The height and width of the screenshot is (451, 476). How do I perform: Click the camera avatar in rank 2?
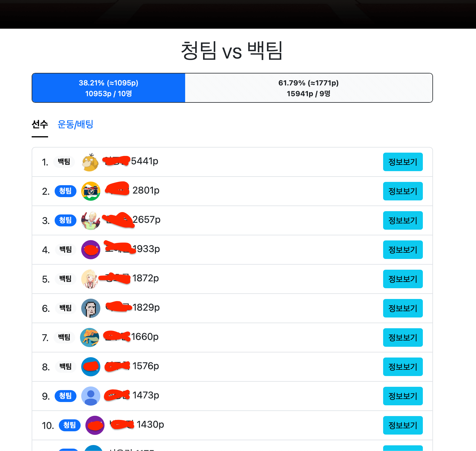[91, 191]
